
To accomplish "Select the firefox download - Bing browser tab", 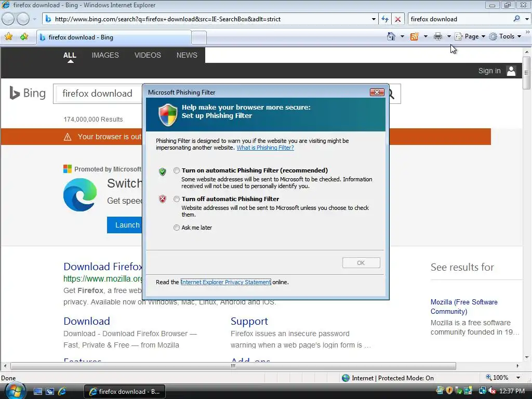I will coord(114,37).
